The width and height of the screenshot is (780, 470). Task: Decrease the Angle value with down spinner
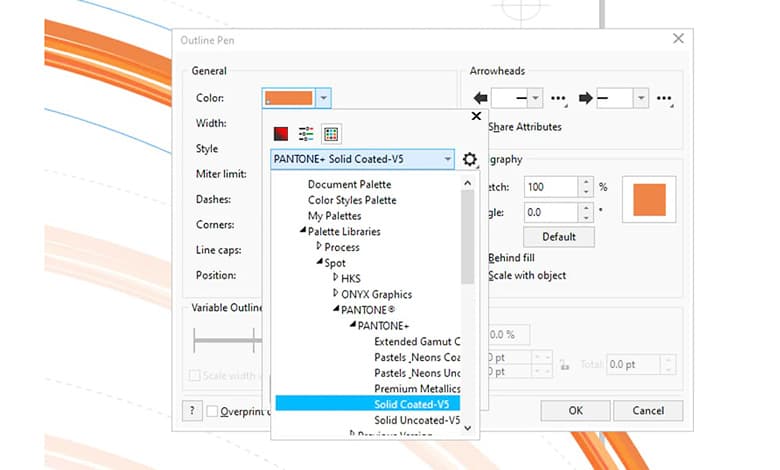point(586,217)
